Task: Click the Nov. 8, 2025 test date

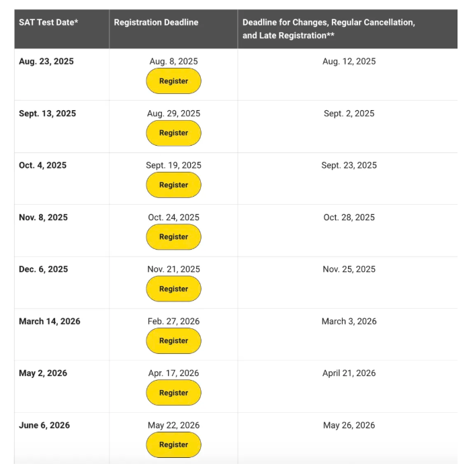Action: pos(43,218)
